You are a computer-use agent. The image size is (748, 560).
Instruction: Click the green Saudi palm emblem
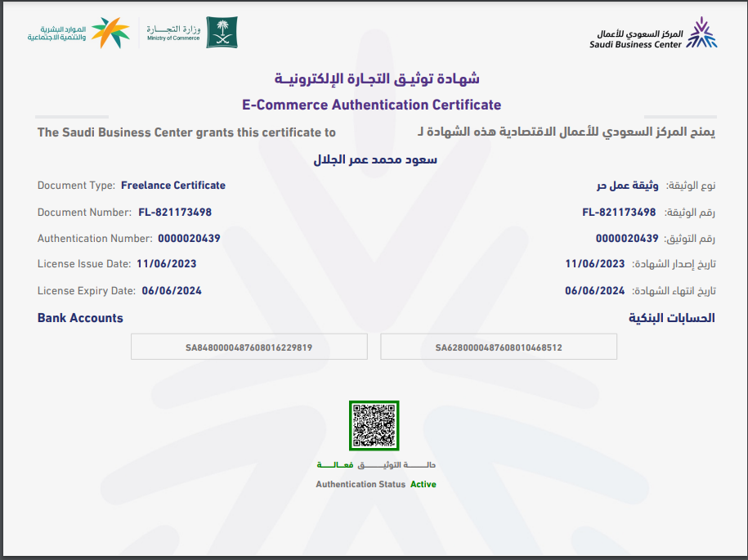221,33
